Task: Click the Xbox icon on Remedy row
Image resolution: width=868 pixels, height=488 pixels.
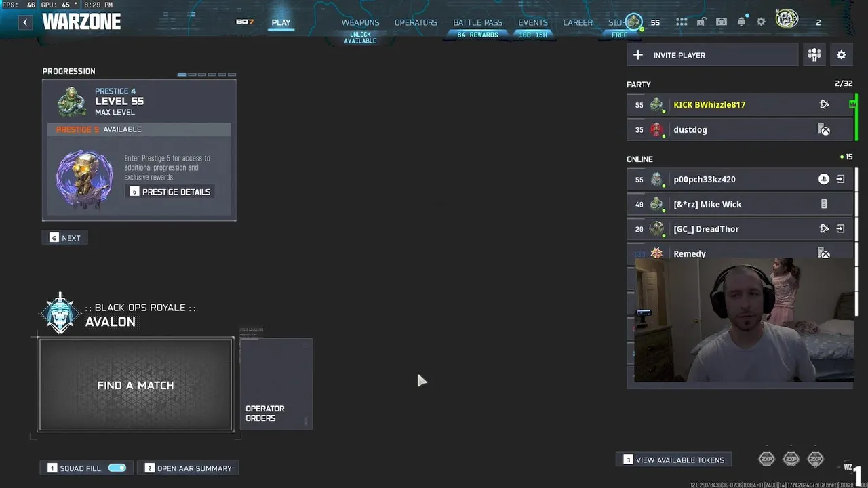Action: [824, 253]
